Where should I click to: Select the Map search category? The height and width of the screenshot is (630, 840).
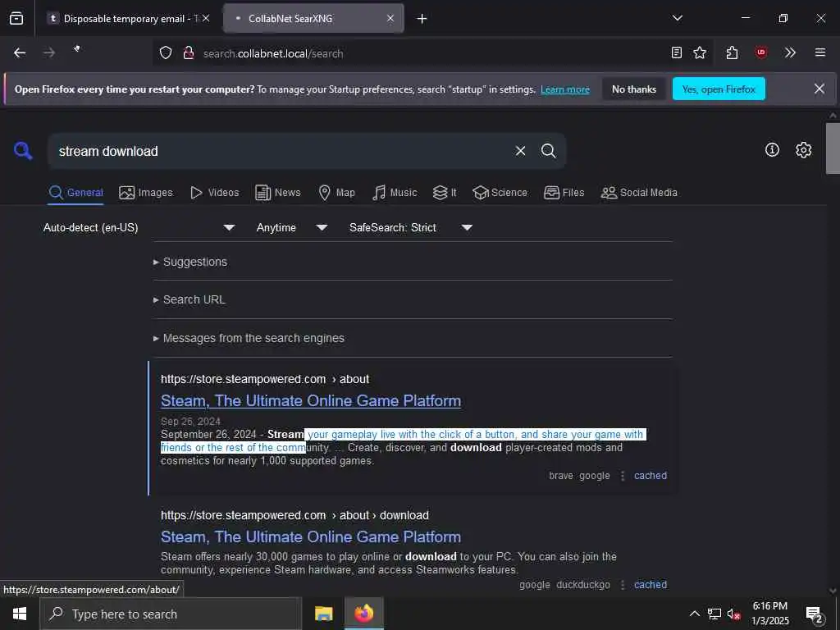click(336, 192)
